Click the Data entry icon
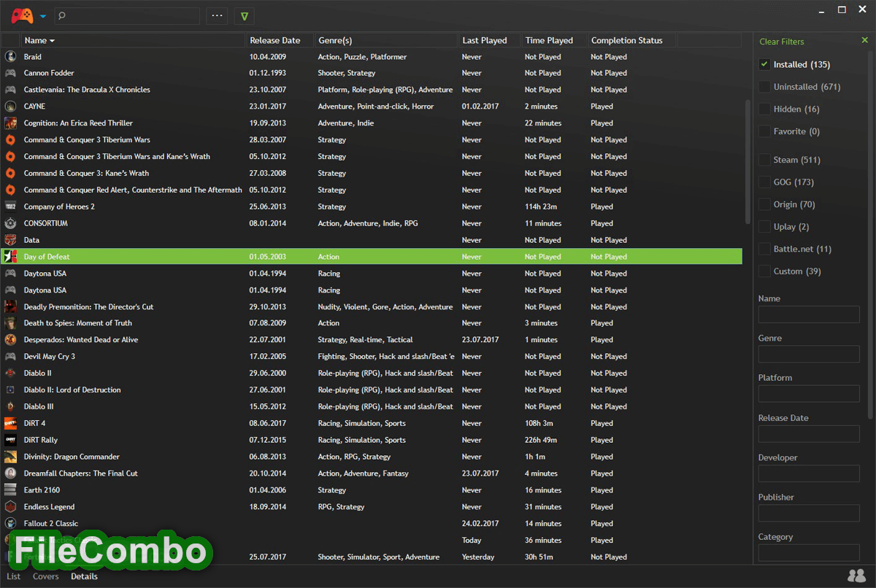876x588 pixels. tap(10, 240)
